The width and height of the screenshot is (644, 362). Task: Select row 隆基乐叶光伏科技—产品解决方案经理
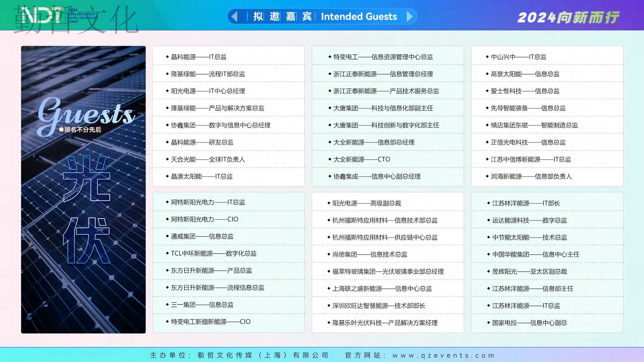pyautogui.click(x=388, y=323)
